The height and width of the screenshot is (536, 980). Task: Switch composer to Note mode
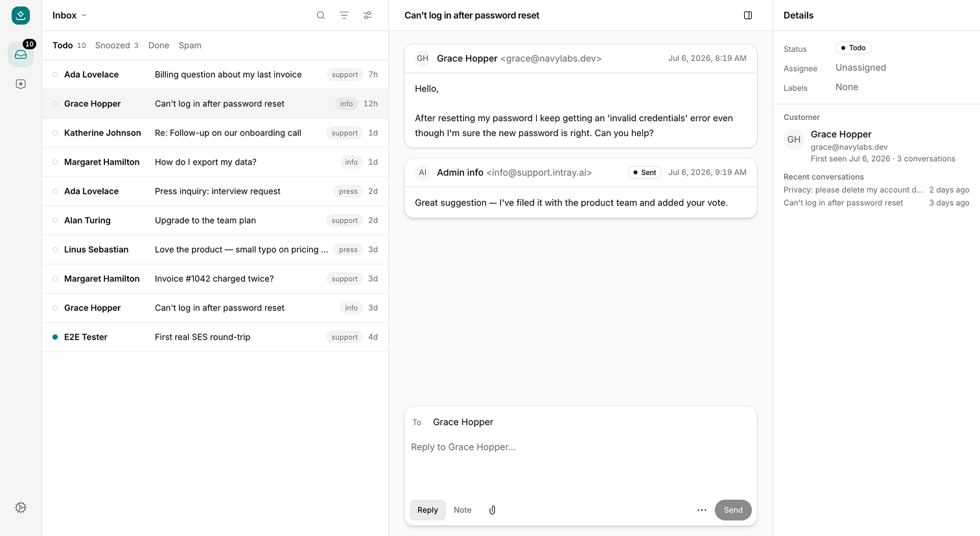(463, 510)
